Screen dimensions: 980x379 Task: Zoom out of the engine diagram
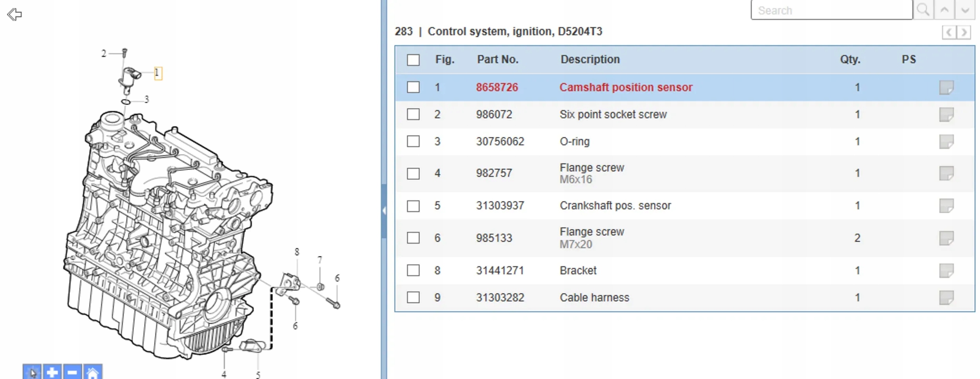tap(73, 372)
